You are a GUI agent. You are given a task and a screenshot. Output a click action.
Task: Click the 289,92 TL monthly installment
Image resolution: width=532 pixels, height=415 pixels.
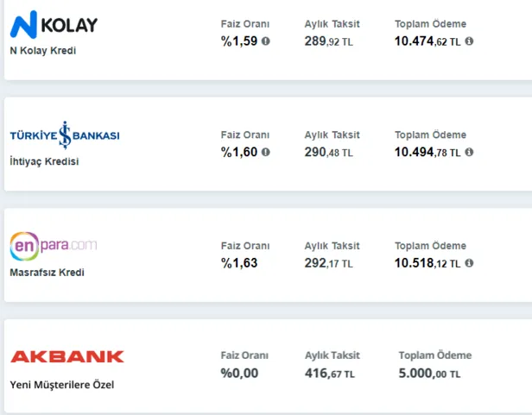[x=328, y=41]
